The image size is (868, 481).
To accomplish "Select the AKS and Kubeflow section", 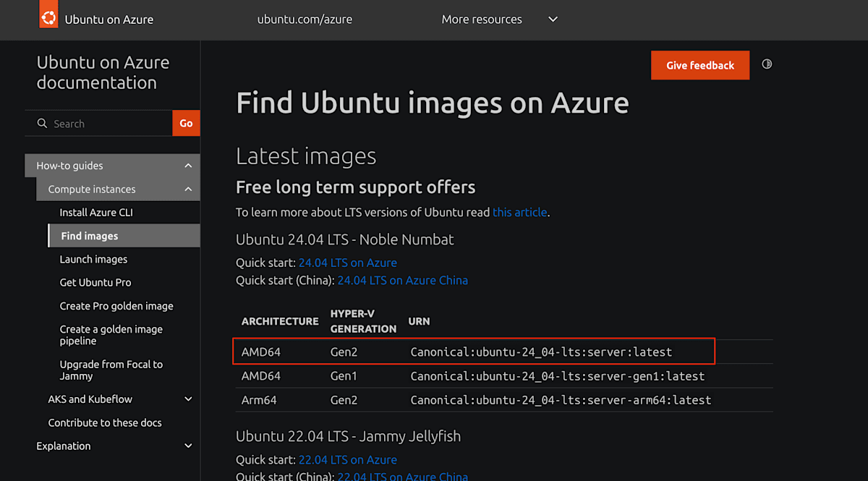I will click(x=90, y=399).
